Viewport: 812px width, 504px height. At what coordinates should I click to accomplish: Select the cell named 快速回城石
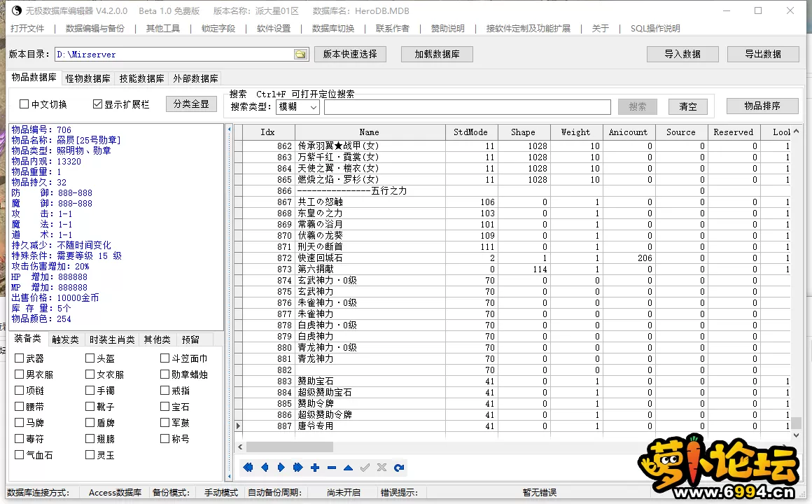coord(370,258)
